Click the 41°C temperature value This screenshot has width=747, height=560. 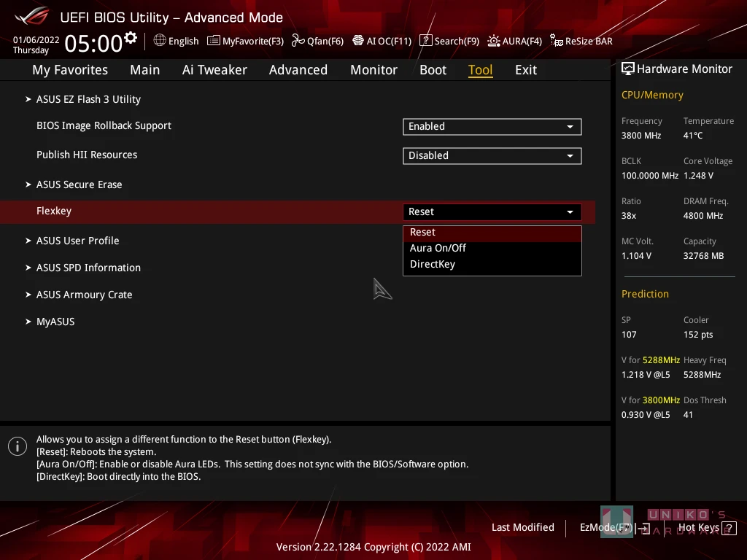point(693,136)
